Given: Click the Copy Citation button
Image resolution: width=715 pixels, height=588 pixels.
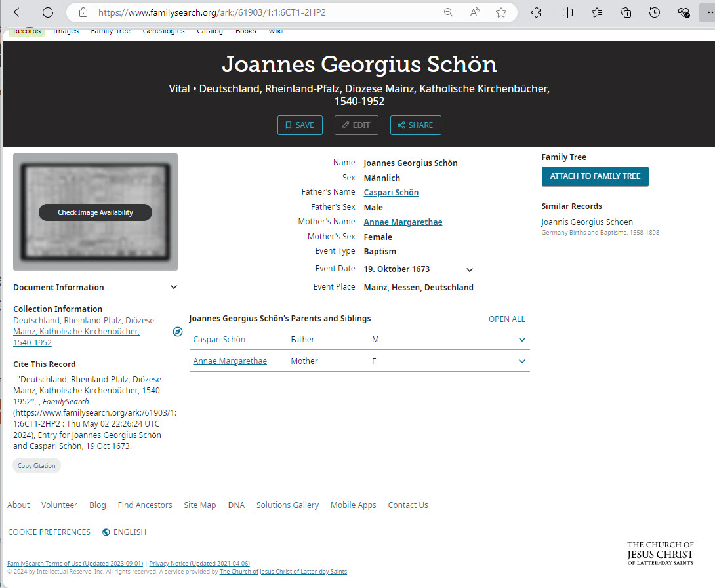Looking at the screenshot, I should point(37,466).
